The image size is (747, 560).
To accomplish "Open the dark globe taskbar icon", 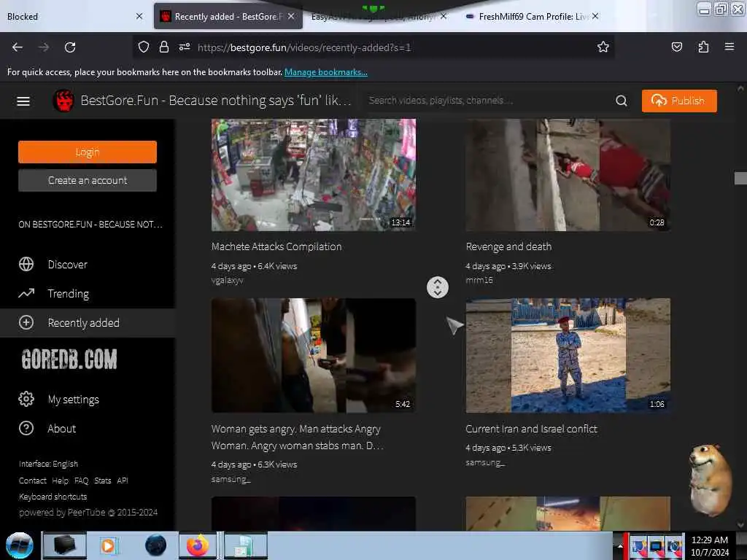I will click(x=156, y=545).
